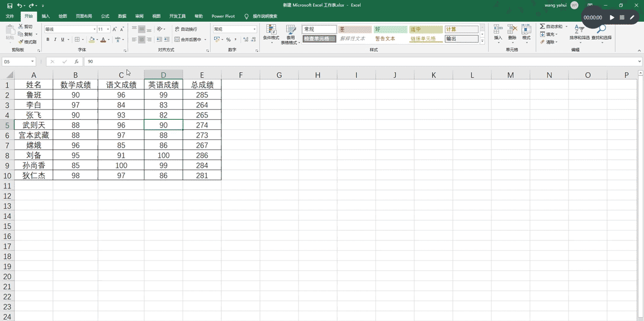
Task: Undo the last action
Action: click(20, 6)
